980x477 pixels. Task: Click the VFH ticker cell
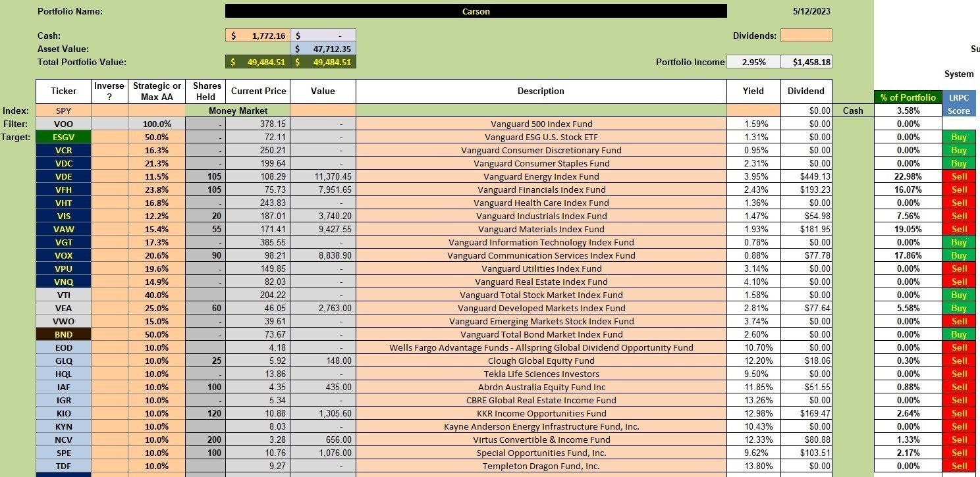coord(63,189)
